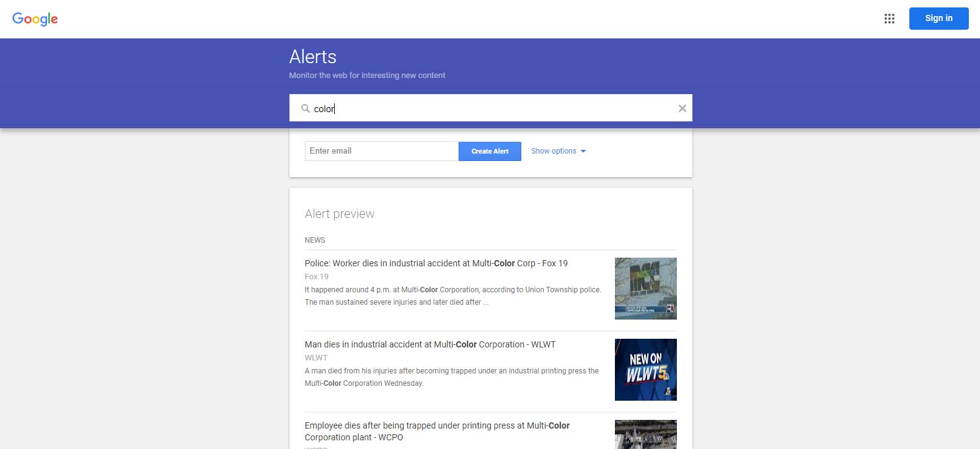The image size is (980, 449).
Task: Expand Show options dropdown
Action: click(x=558, y=151)
